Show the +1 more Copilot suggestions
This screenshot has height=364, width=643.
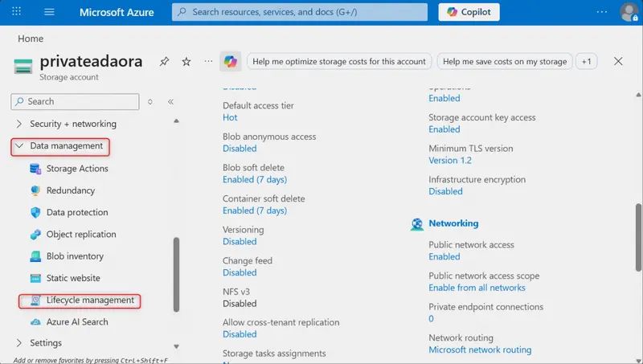pos(587,62)
